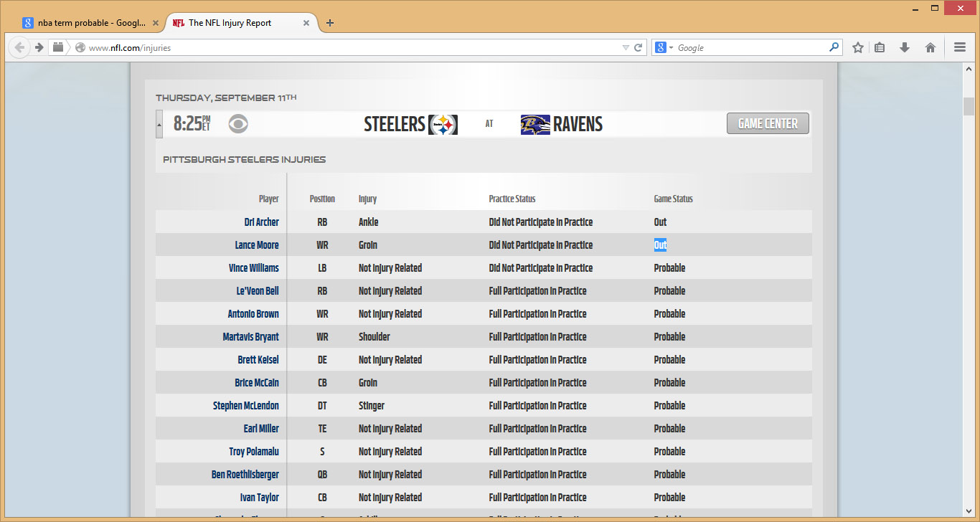Click the scrollbar up arrow

point(969,69)
